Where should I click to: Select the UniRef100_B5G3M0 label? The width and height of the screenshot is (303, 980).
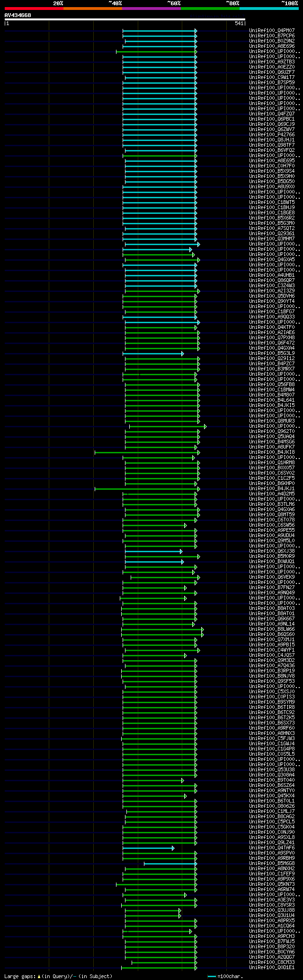pos(272,223)
